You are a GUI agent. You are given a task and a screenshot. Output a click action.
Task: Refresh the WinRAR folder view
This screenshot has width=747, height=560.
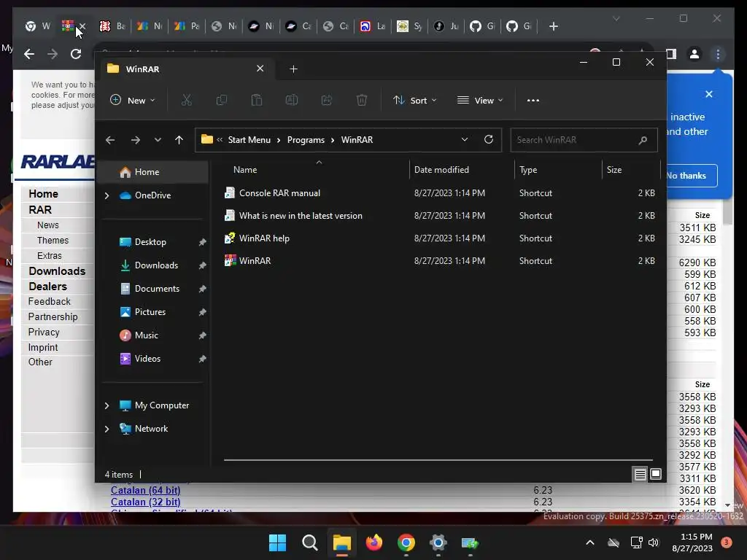(x=489, y=139)
